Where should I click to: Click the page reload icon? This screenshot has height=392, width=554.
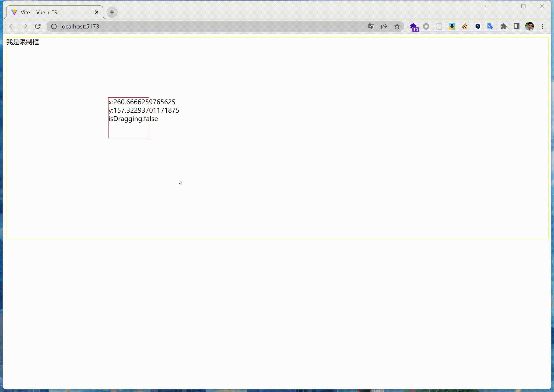38,26
